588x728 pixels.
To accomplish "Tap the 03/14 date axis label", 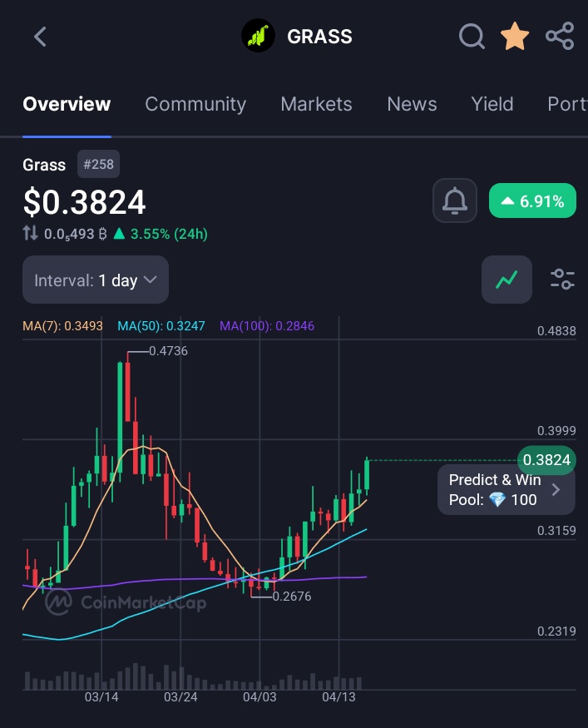I will click(101, 697).
